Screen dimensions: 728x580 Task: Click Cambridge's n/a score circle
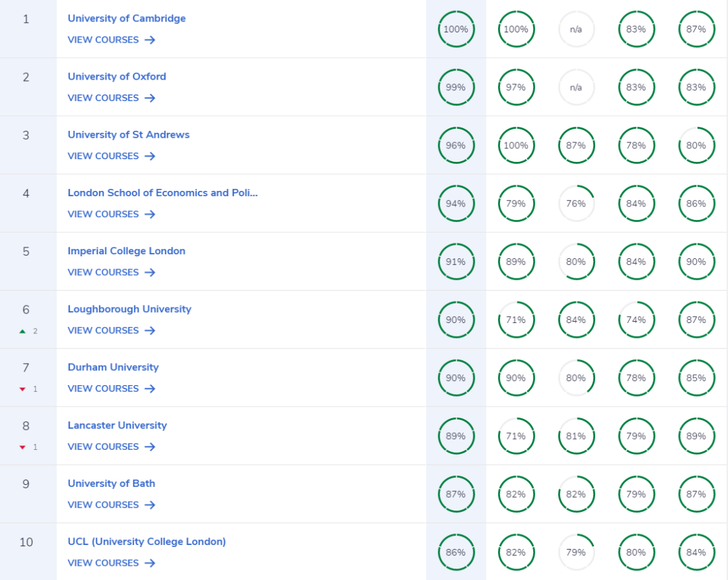576,29
